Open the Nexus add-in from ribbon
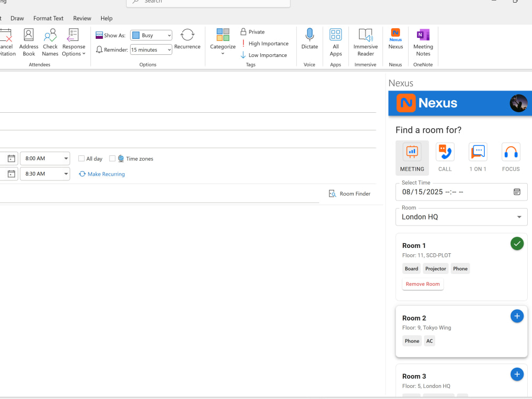This screenshot has height=399, width=532. [x=396, y=39]
